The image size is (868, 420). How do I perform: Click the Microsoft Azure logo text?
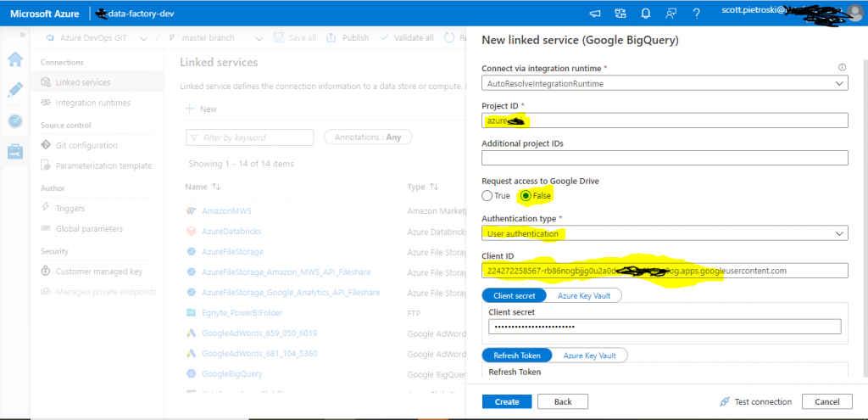pyautogui.click(x=44, y=14)
